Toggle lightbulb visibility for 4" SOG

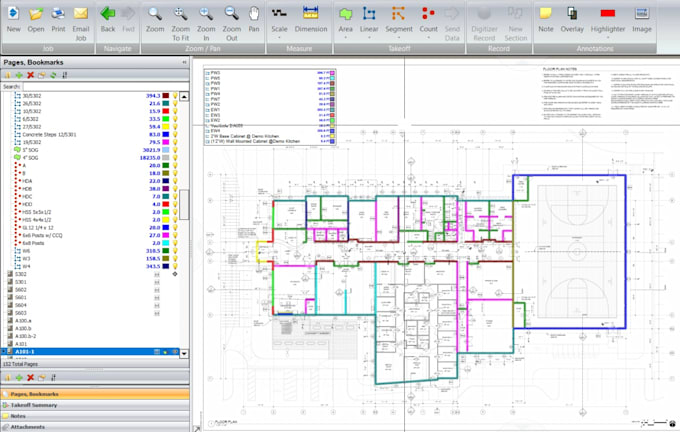pos(175,157)
